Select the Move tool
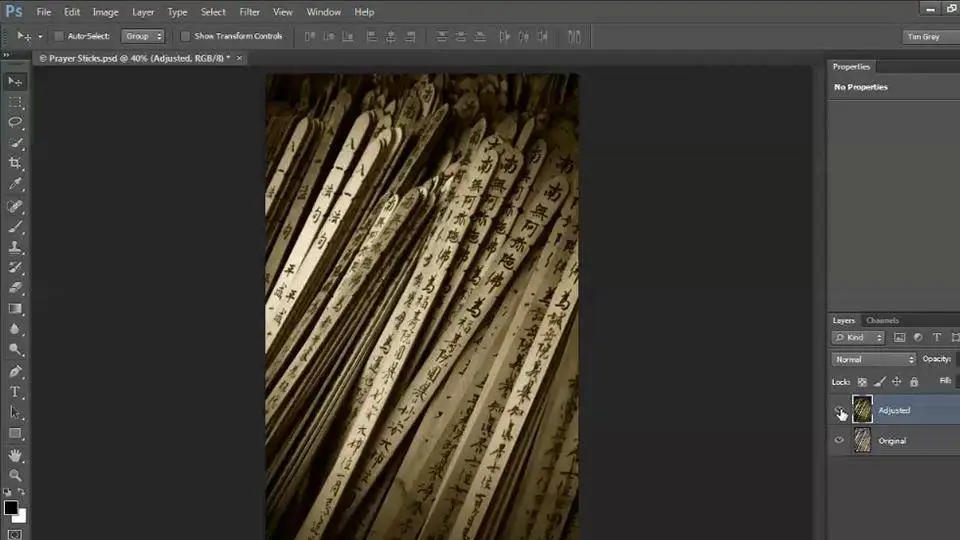This screenshot has height=540, width=960. pos(15,81)
